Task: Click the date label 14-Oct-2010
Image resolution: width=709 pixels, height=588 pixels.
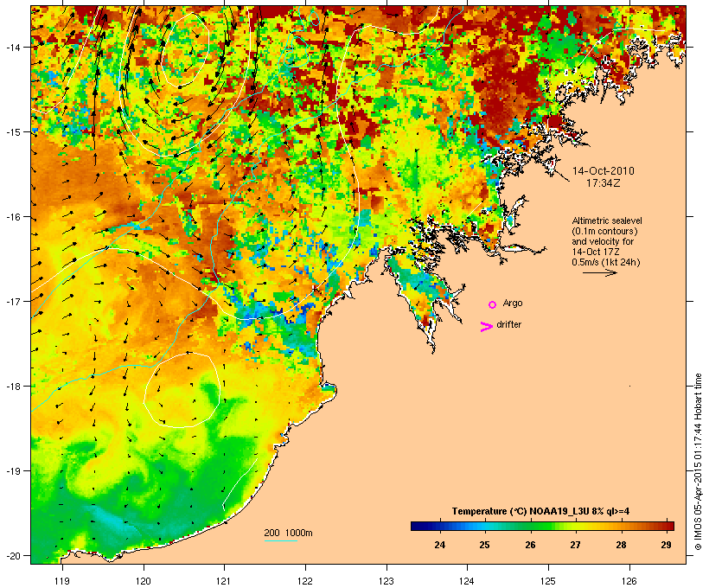Action: [x=604, y=171]
